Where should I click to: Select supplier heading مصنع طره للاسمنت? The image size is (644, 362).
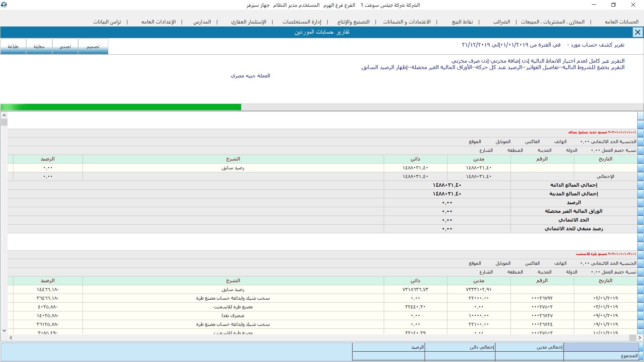[606, 254]
